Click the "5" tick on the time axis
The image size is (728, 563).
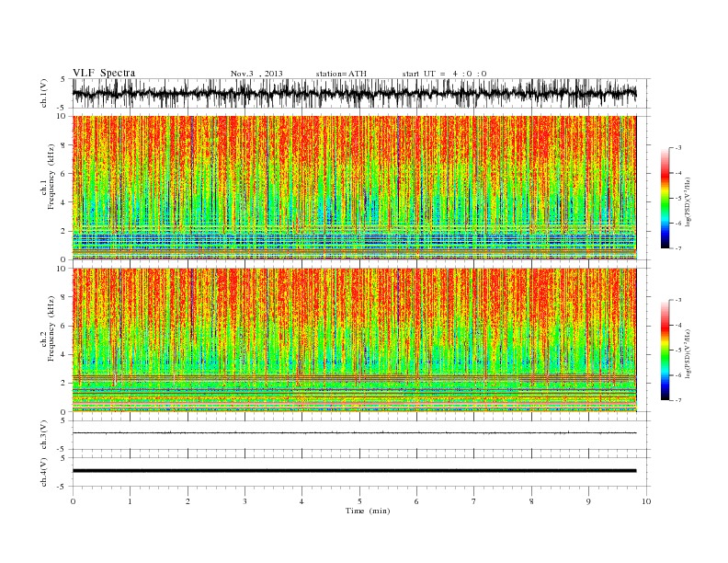pyautogui.click(x=359, y=501)
